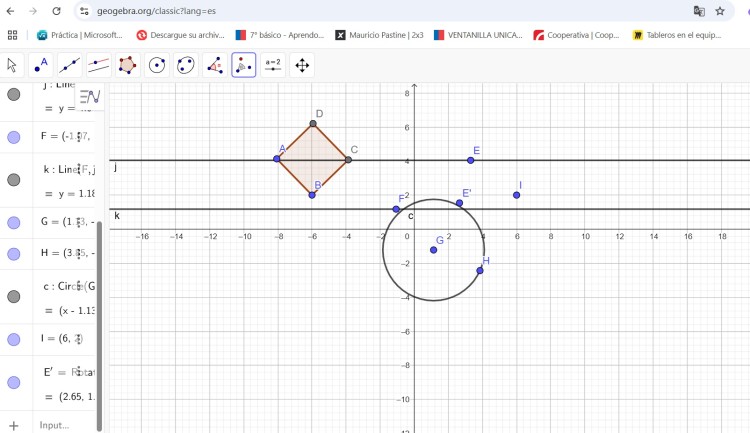
Task: Click the label j of the line
Action: coord(115,167)
